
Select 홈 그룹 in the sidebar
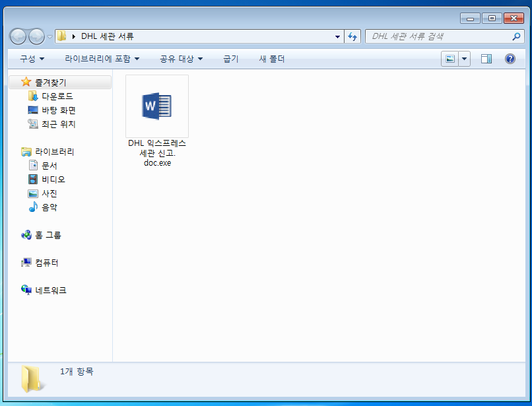(x=48, y=235)
